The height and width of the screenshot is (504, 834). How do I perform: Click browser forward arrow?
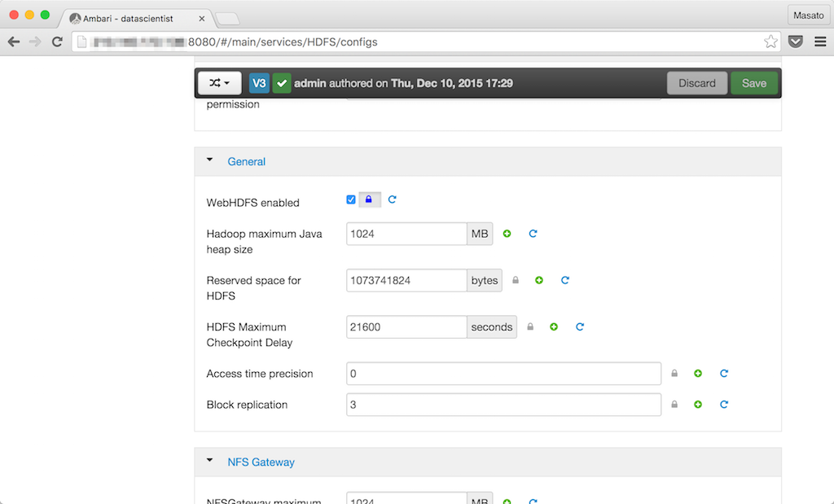pyautogui.click(x=35, y=42)
